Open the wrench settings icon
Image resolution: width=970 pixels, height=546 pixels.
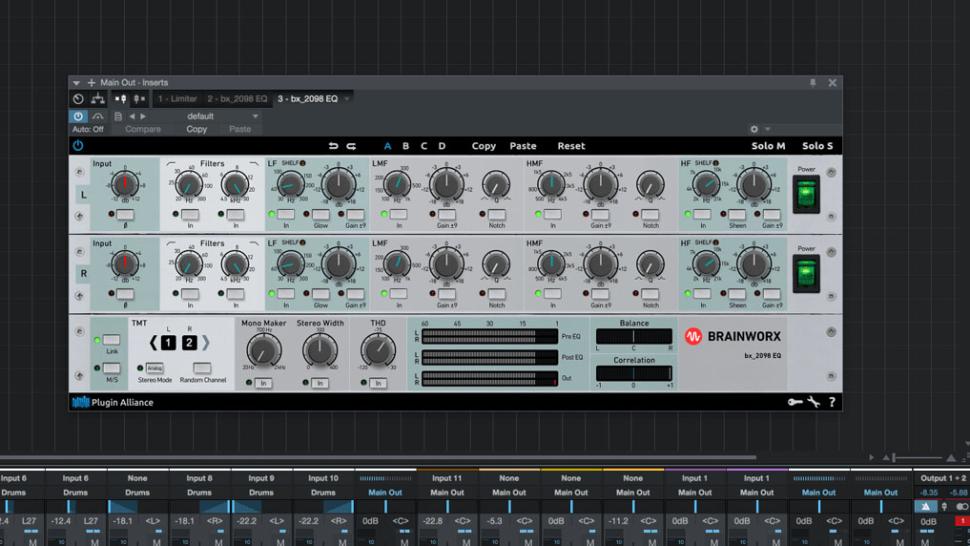coord(814,402)
